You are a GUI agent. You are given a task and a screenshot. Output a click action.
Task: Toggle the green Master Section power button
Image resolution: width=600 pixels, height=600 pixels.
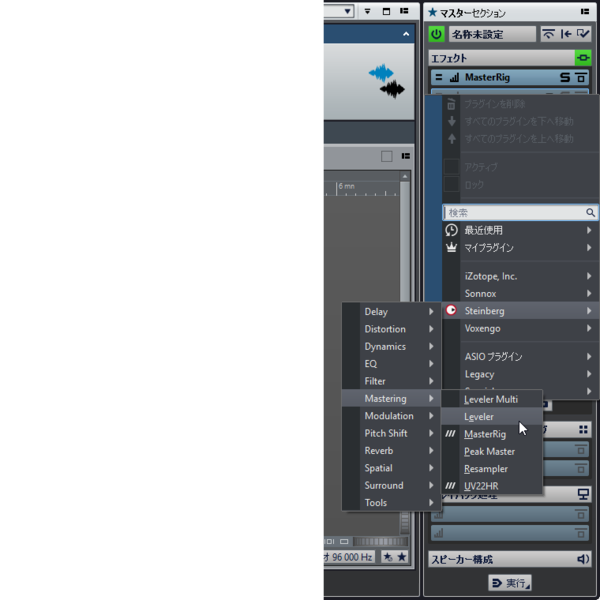pos(436,34)
